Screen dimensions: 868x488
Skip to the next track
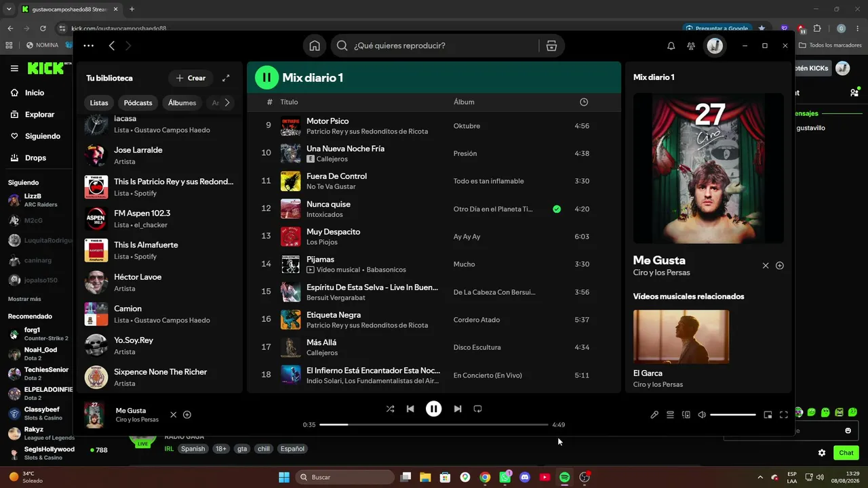458,409
